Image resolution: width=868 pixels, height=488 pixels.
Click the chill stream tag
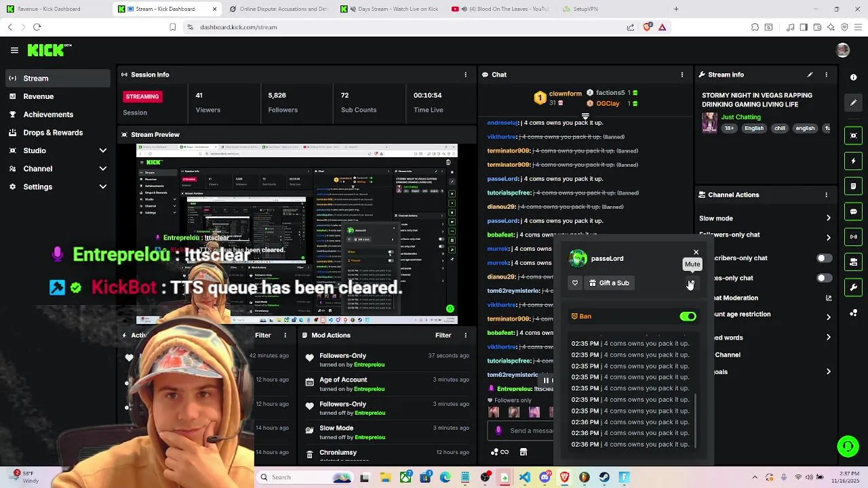[780, 128]
